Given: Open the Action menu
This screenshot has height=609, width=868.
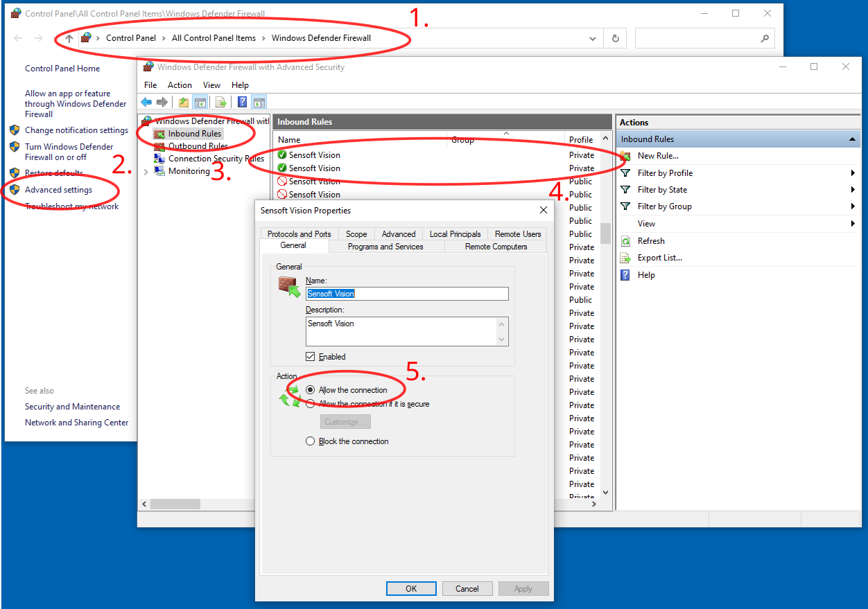Looking at the screenshot, I should (x=180, y=85).
